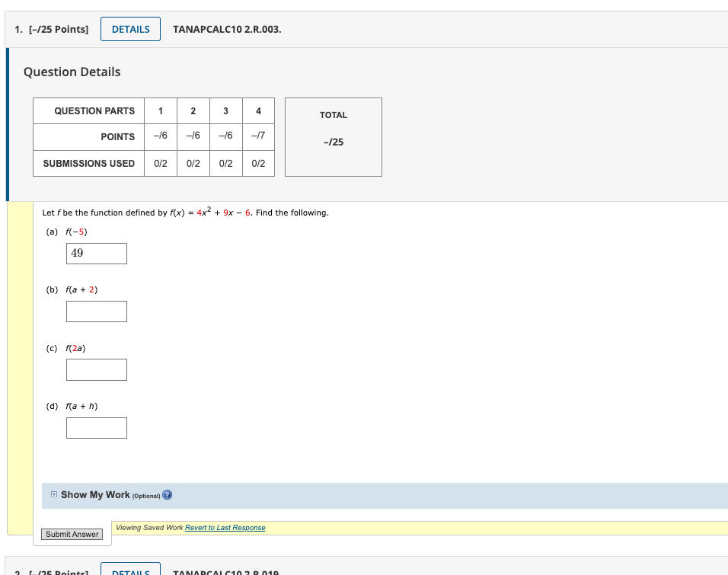Select the answer box for f(a + 2)
The image size is (728, 575).
click(97, 311)
